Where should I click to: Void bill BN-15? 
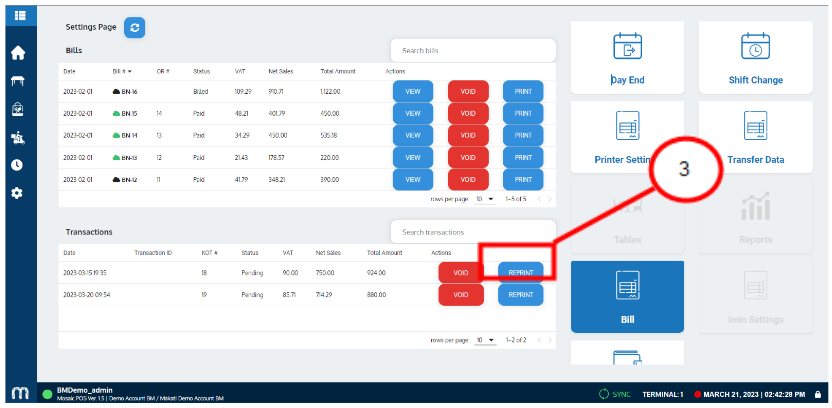(x=468, y=114)
